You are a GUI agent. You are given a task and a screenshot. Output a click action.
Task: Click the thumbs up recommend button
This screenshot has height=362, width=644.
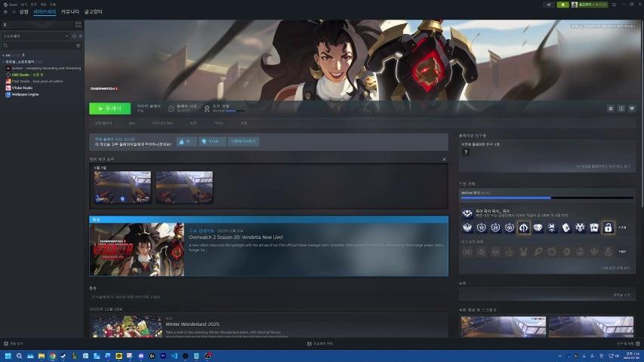point(186,141)
